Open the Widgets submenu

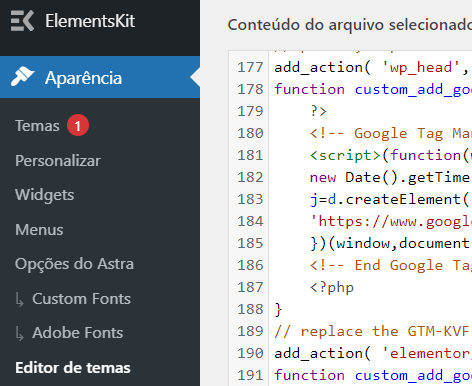[x=45, y=195]
